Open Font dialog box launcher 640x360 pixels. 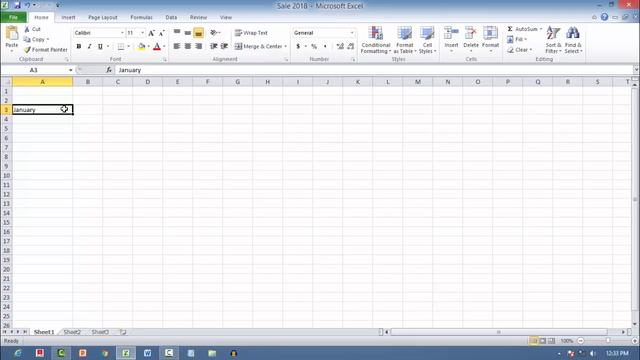pos(164,60)
